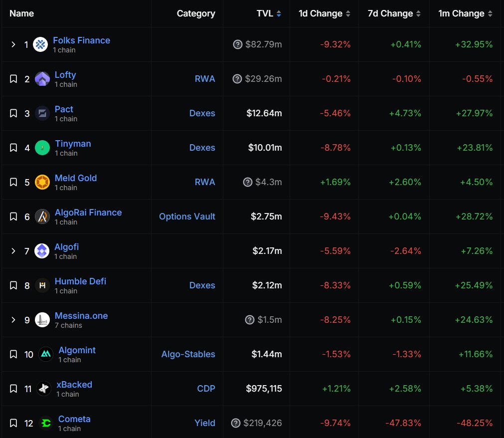The width and height of the screenshot is (504, 438).
Task: Open the Pact protocol link
Action: click(64, 109)
